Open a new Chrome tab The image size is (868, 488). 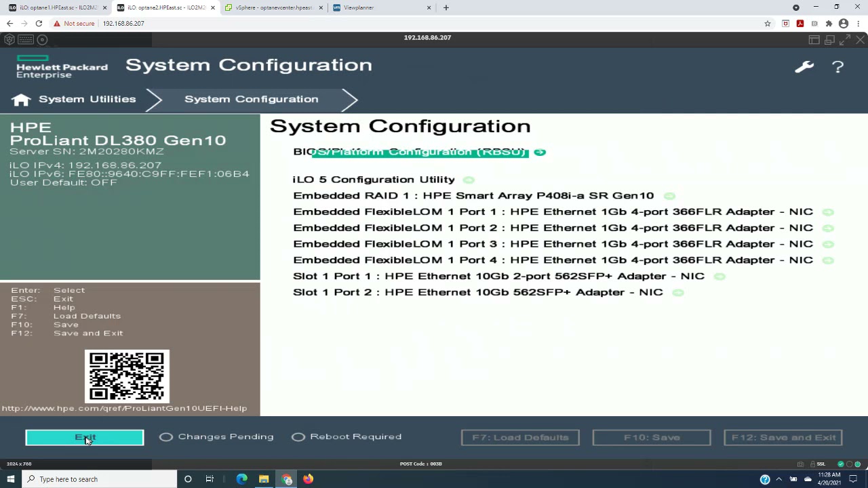446,7
